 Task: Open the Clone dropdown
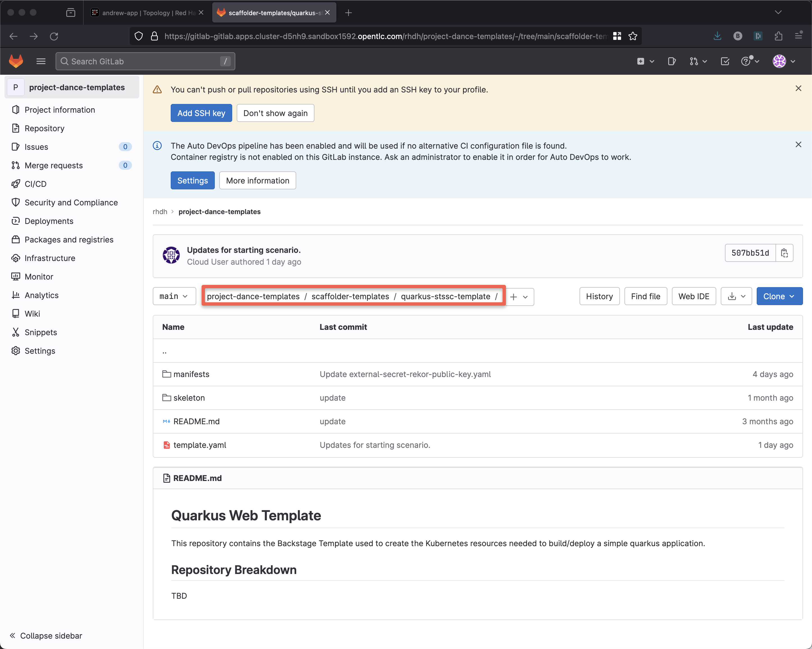coord(779,296)
